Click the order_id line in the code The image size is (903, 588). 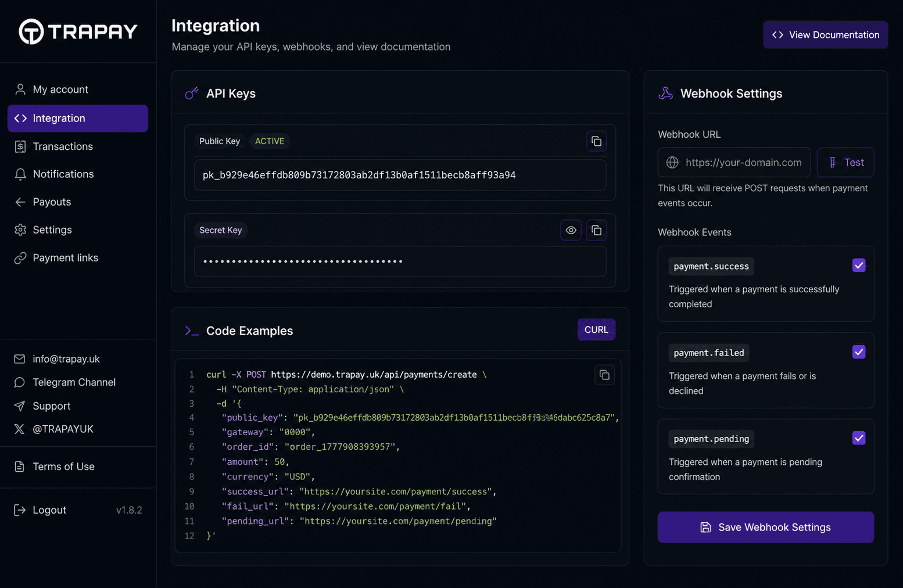click(311, 447)
